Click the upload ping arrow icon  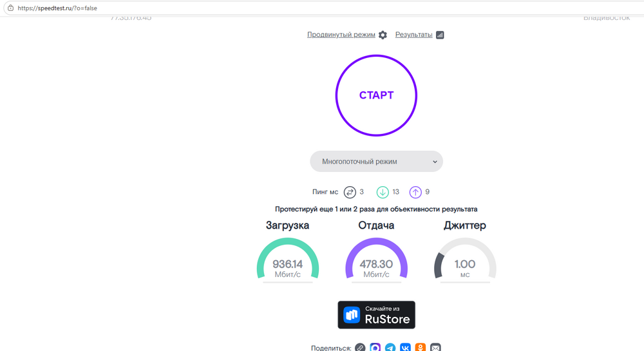click(415, 192)
